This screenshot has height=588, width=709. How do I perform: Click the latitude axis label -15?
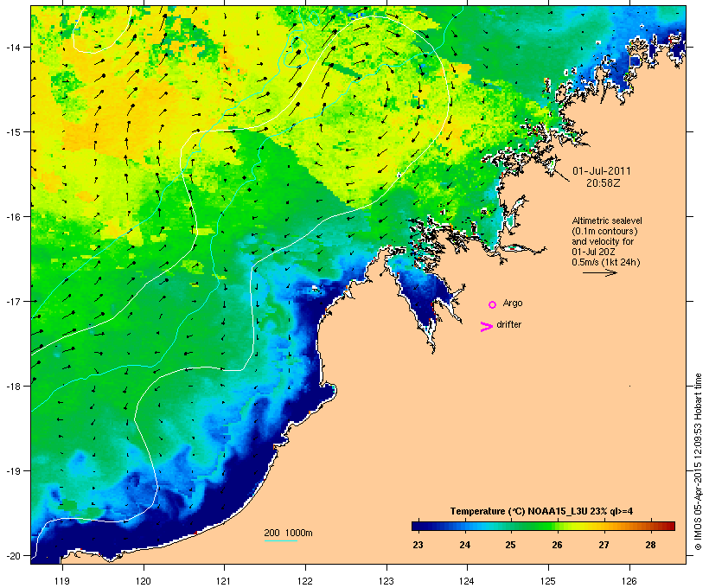pos(13,132)
